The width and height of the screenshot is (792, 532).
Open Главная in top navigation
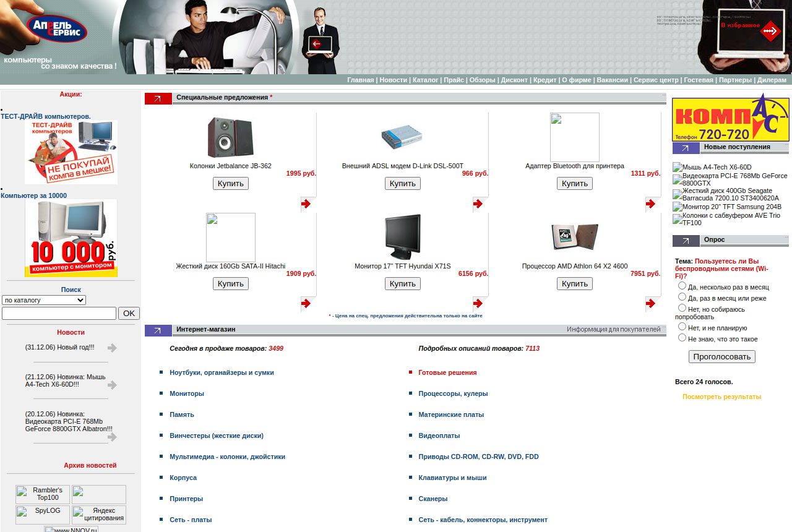tap(361, 80)
